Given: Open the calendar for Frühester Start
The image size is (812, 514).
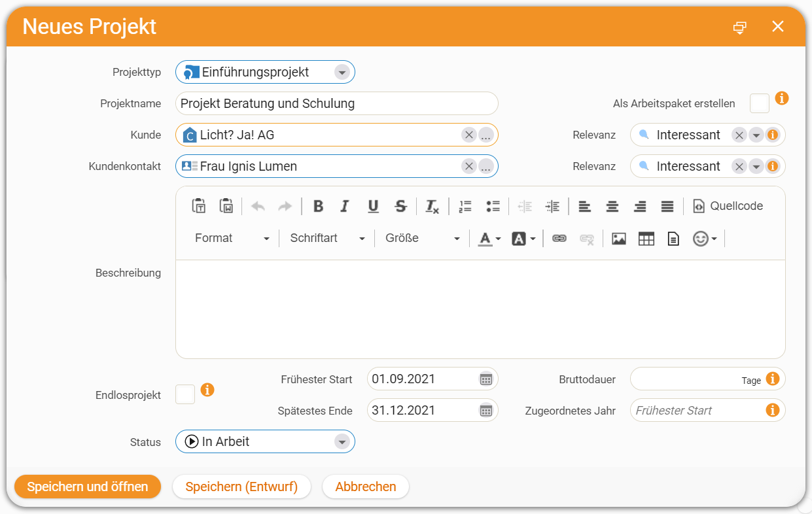Looking at the screenshot, I should pyautogui.click(x=485, y=379).
